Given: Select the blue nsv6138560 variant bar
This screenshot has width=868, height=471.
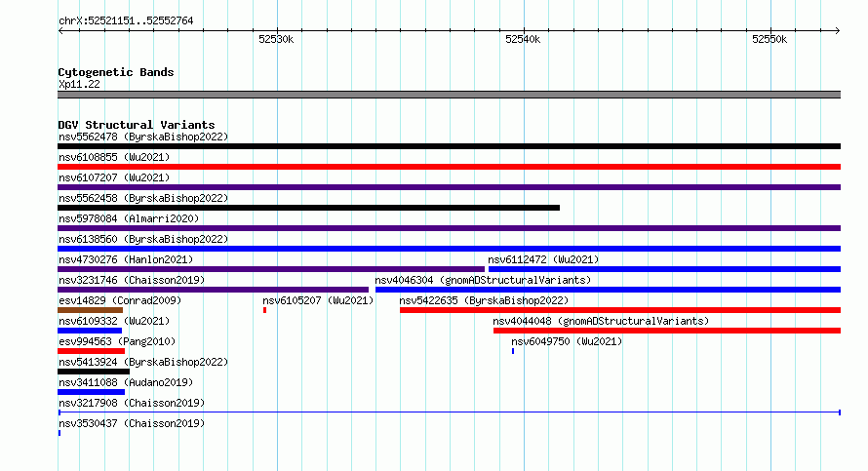Looking at the screenshot, I should tap(449, 249).
